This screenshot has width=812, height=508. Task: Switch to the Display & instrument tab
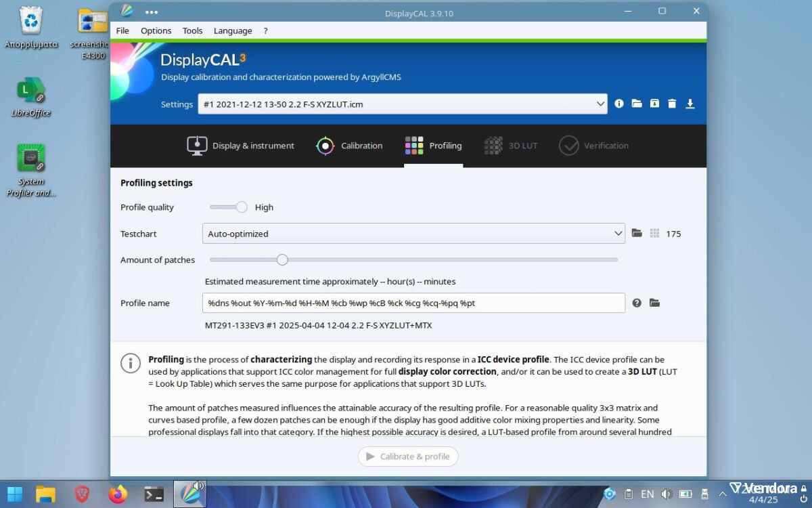241,146
